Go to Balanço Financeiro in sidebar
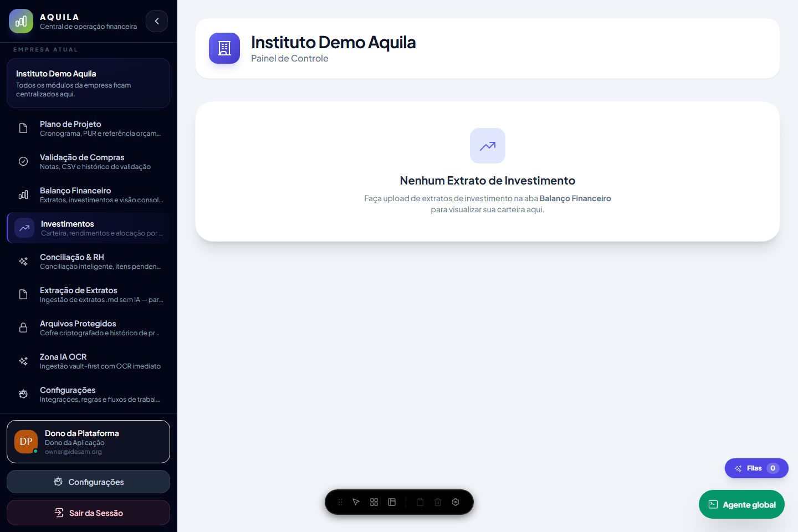 click(88, 195)
